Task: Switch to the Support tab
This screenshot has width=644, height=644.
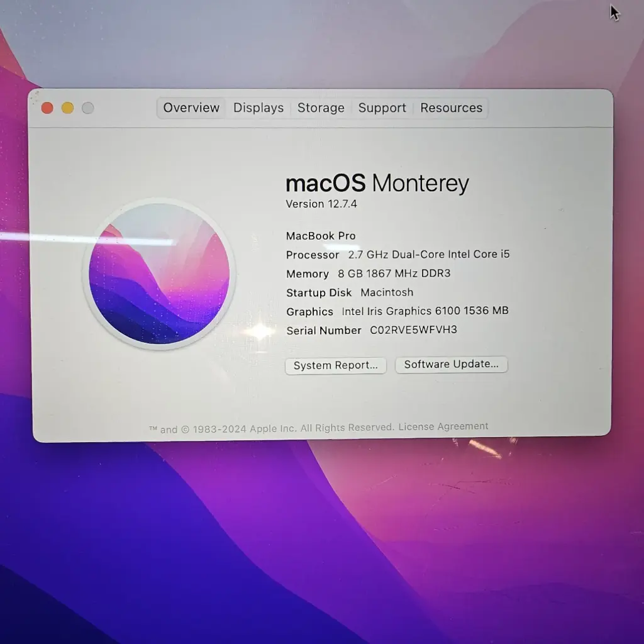Action: (x=382, y=108)
